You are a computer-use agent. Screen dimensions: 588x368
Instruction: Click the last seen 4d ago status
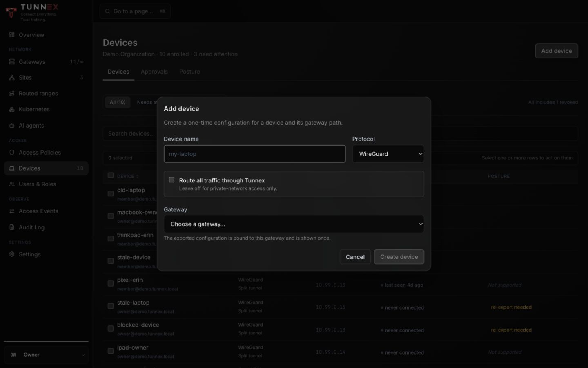tap(402, 285)
